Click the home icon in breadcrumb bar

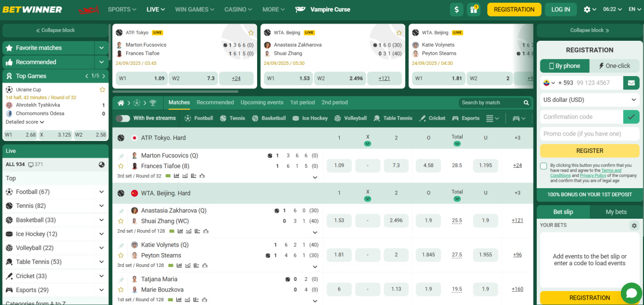[121, 102]
